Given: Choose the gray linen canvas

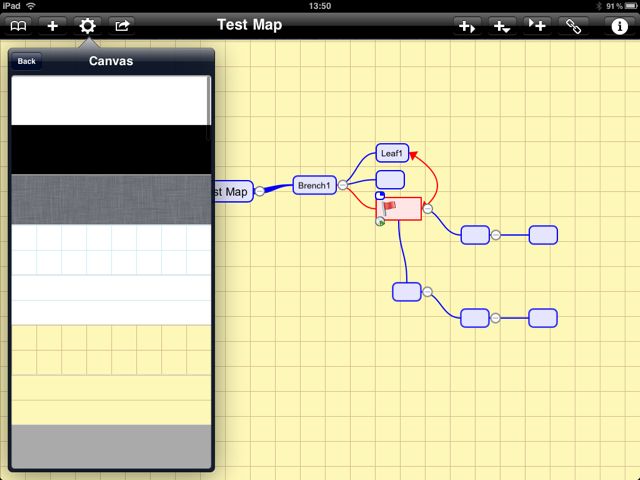Looking at the screenshot, I should (111, 200).
